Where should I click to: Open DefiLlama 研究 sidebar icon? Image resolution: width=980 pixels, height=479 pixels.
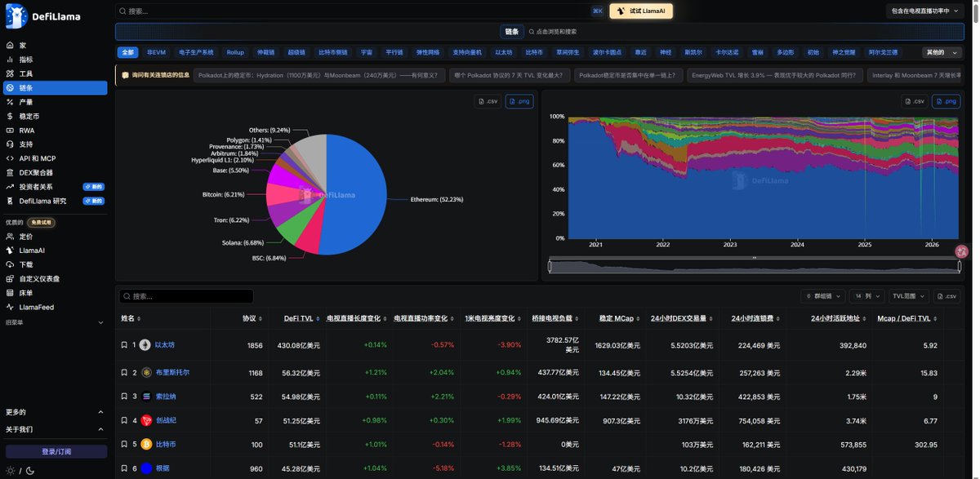tap(10, 201)
